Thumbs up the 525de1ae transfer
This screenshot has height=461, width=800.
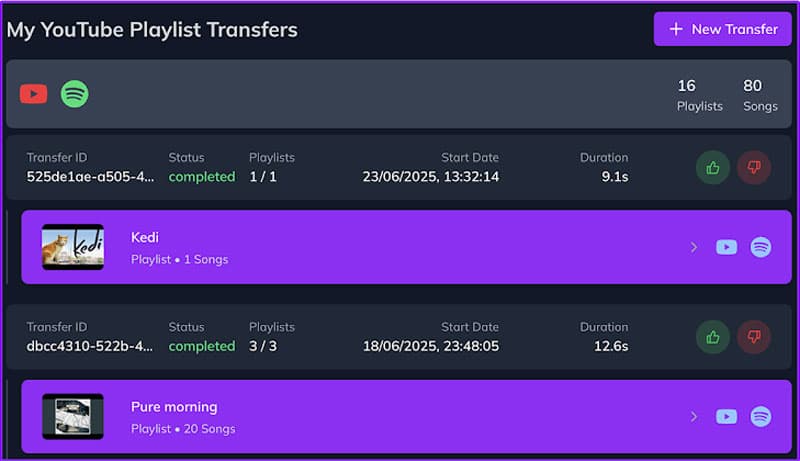tap(713, 168)
